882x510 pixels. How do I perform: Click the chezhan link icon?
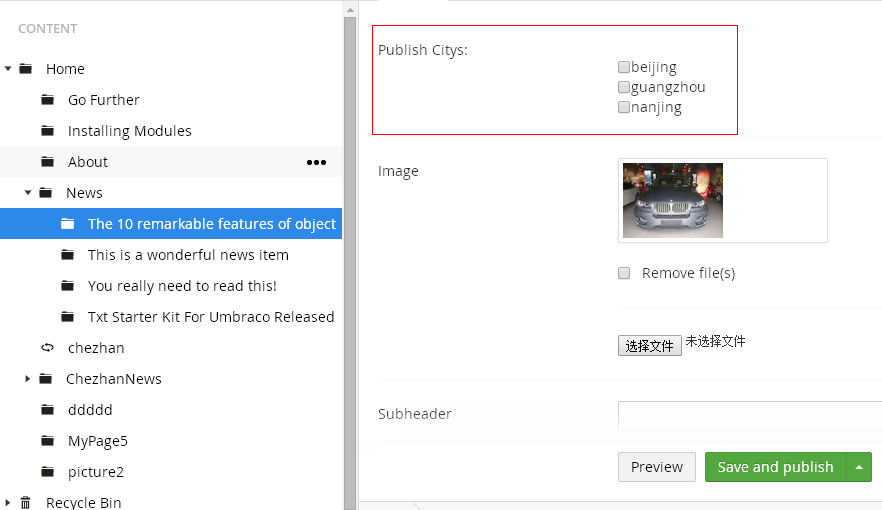(x=48, y=347)
